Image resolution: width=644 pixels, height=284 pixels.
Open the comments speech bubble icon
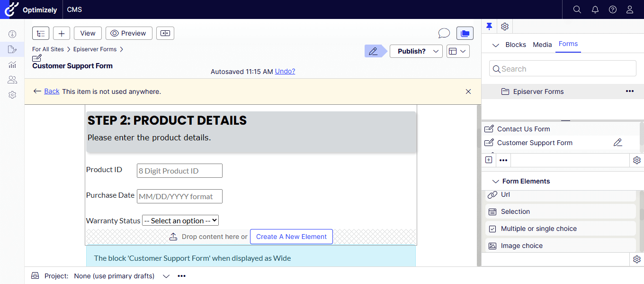coord(444,33)
